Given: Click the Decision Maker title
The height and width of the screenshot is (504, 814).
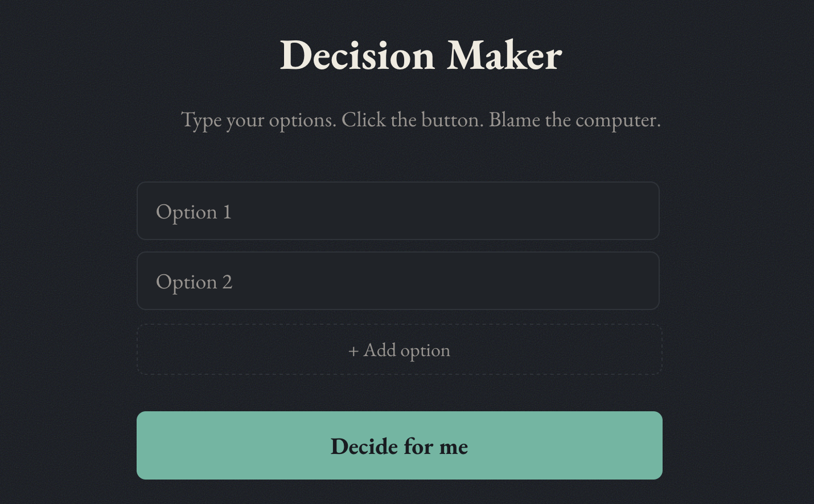Looking at the screenshot, I should (x=420, y=55).
